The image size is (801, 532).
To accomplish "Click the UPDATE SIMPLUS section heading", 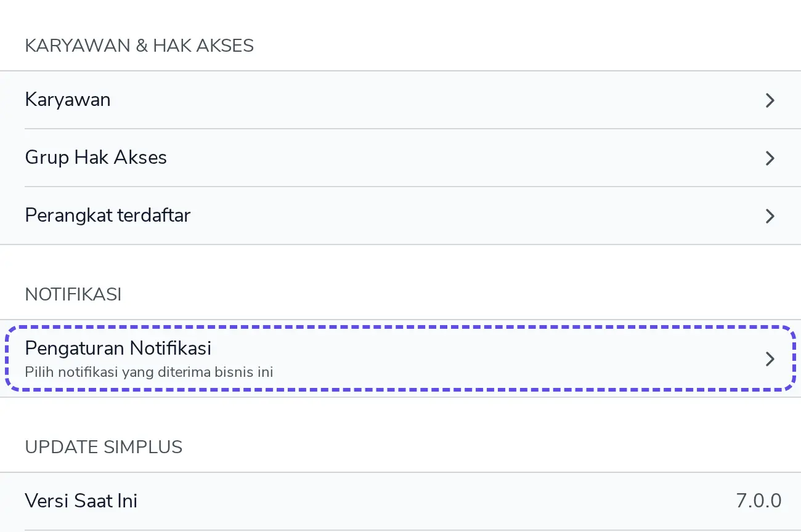I will click(x=104, y=447).
